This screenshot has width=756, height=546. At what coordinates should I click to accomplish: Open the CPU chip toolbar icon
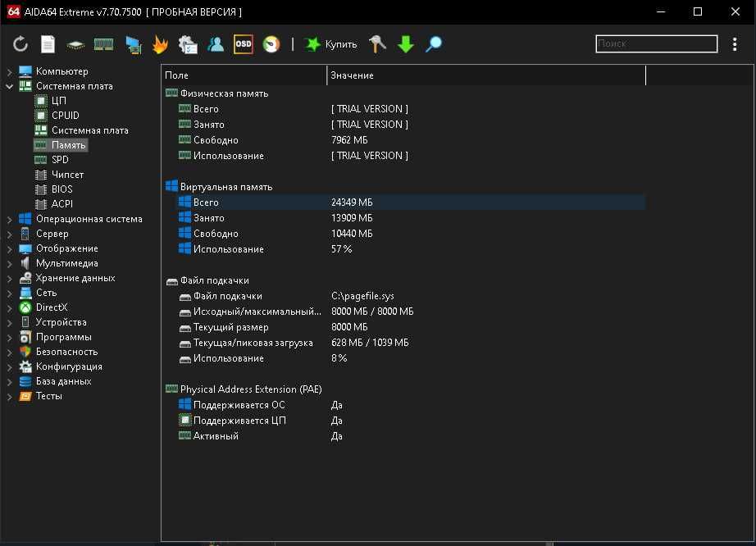(75, 45)
